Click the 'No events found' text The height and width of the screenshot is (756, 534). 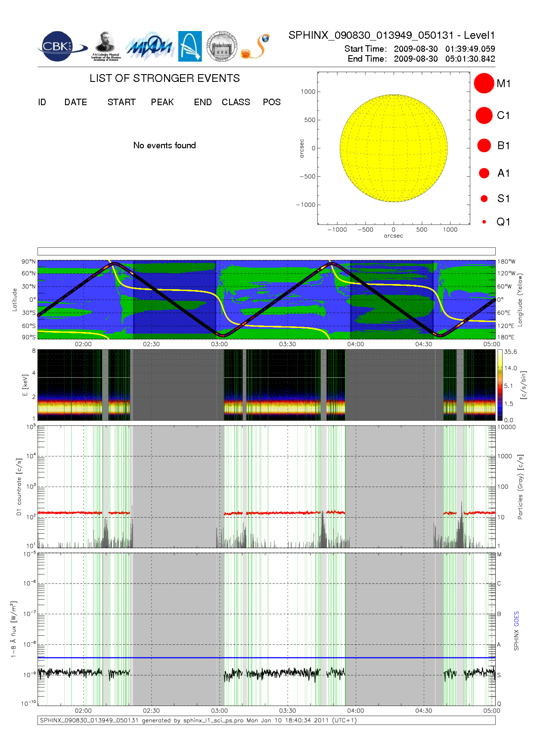(x=165, y=145)
